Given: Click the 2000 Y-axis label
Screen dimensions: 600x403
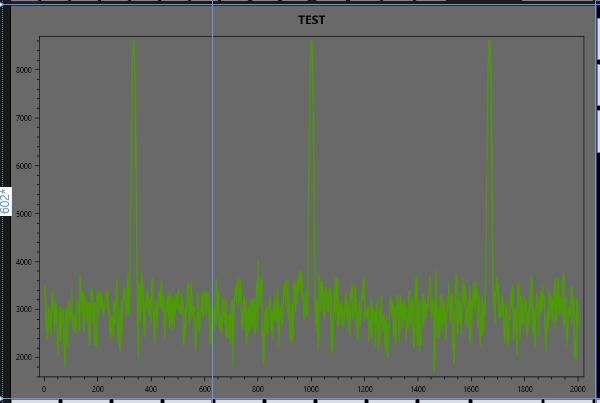Looking at the screenshot, I should [x=24, y=357].
